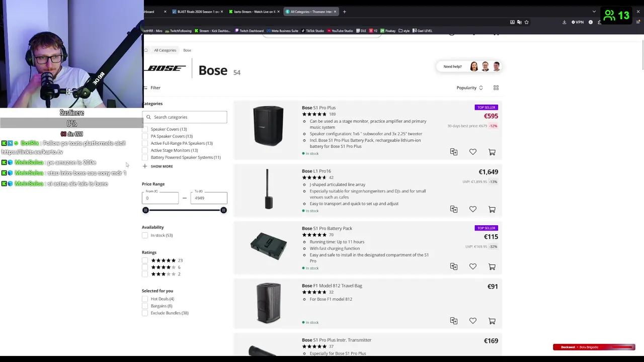644x362 pixels.
Task: Filter by four-star rating
Action: point(145,267)
